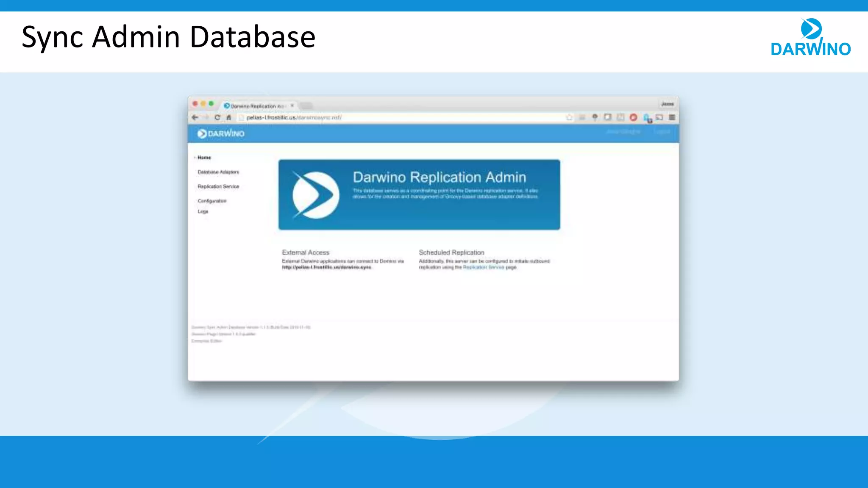Click the blue extension icon with badge

[647, 118]
